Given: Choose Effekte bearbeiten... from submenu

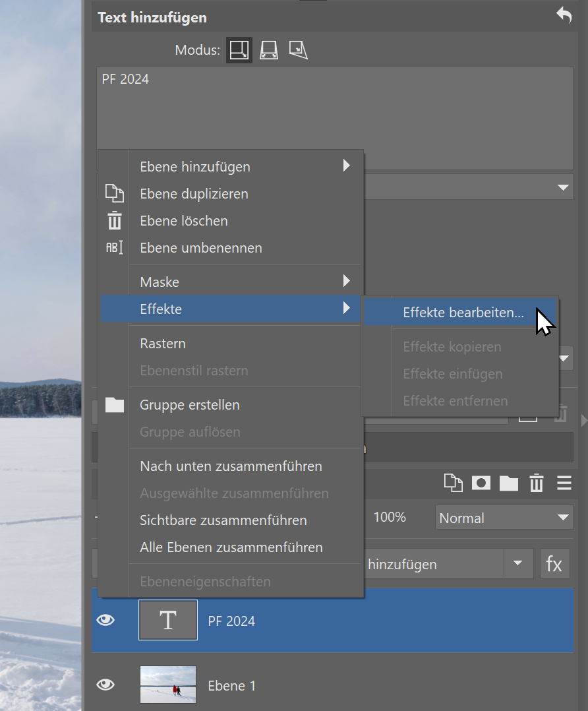Looking at the screenshot, I should [x=463, y=313].
